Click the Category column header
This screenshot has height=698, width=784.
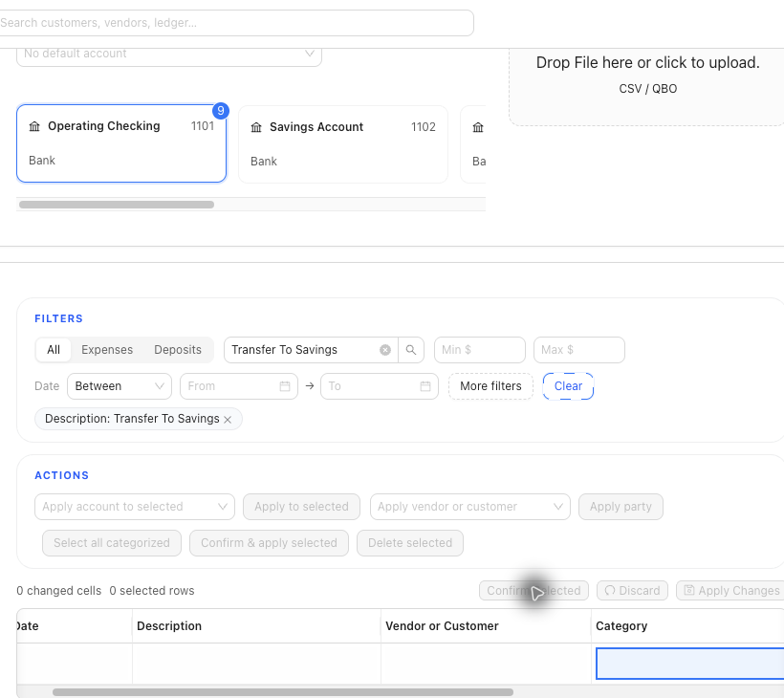tap(687, 626)
